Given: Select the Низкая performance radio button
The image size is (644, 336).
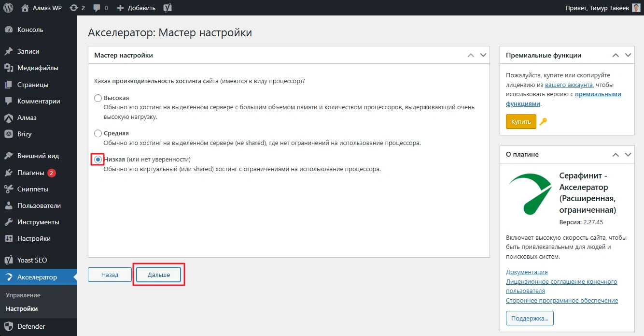Looking at the screenshot, I should [98, 160].
